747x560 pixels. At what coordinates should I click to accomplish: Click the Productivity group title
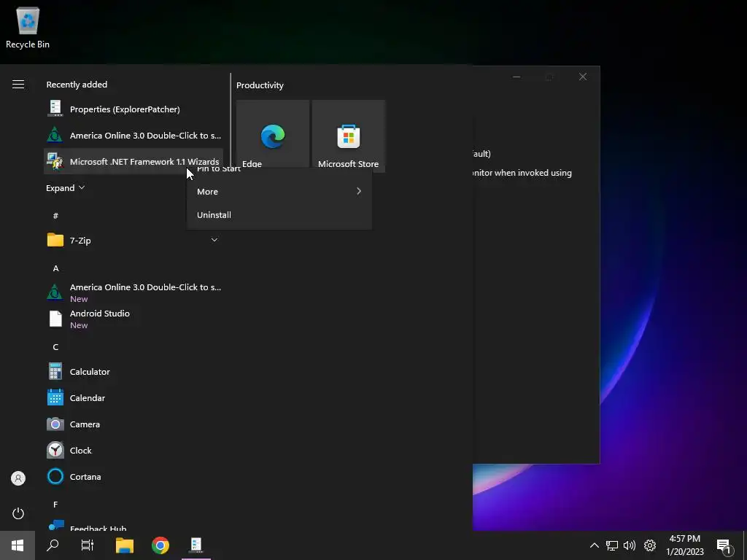(x=260, y=85)
